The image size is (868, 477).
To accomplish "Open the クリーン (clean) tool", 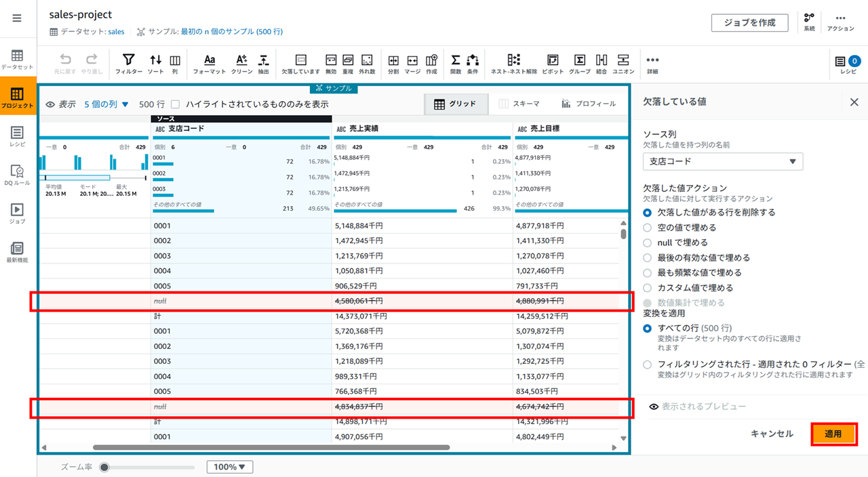I will click(241, 64).
